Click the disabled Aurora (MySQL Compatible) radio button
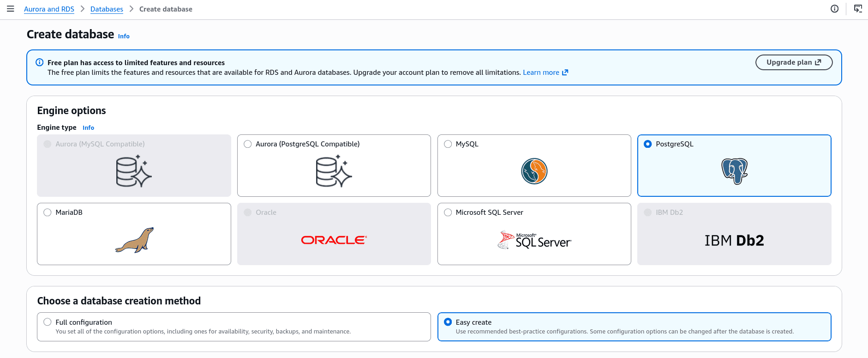Image resolution: width=868 pixels, height=358 pixels. pos(48,144)
